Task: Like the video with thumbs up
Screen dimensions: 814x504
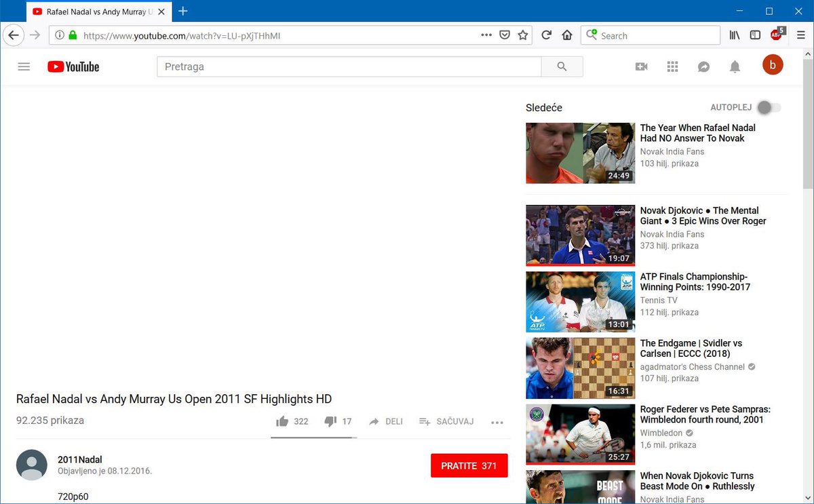Action: pyautogui.click(x=292, y=421)
